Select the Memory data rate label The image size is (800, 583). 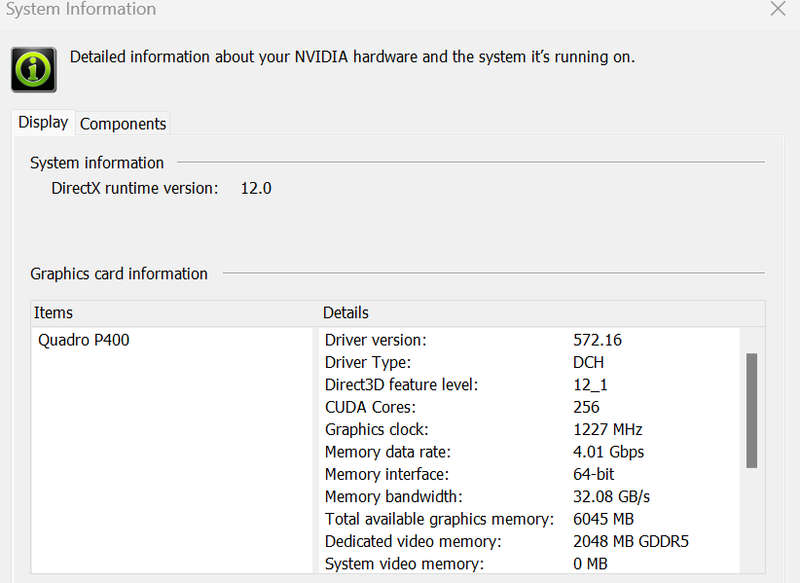pyautogui.click(x=388, y=452)
